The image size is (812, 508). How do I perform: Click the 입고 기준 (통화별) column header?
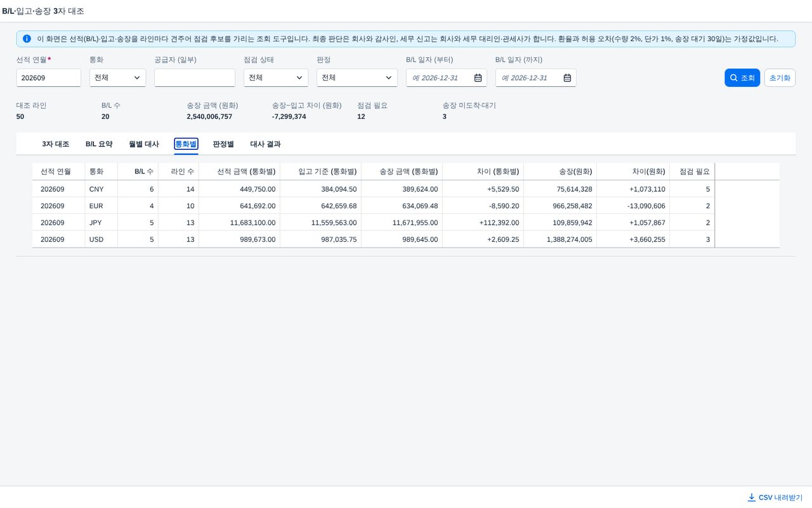321,171
